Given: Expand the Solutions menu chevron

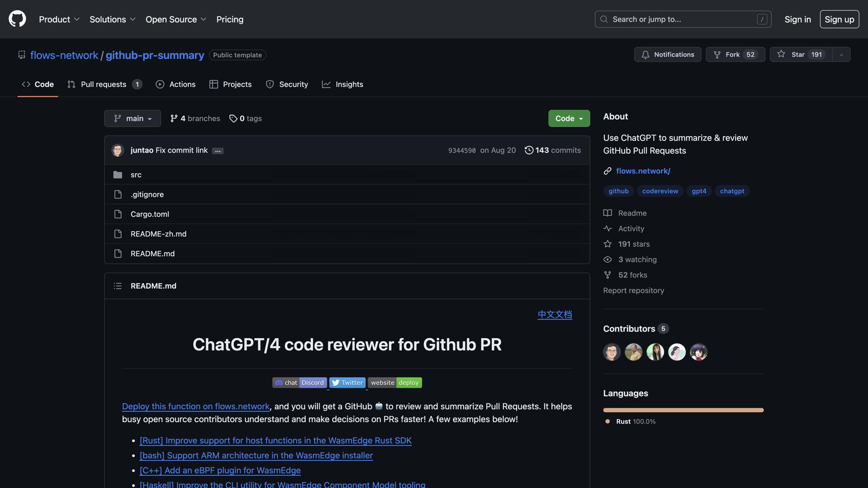Looking at the screenshot, I should click(x=132, y=19).
